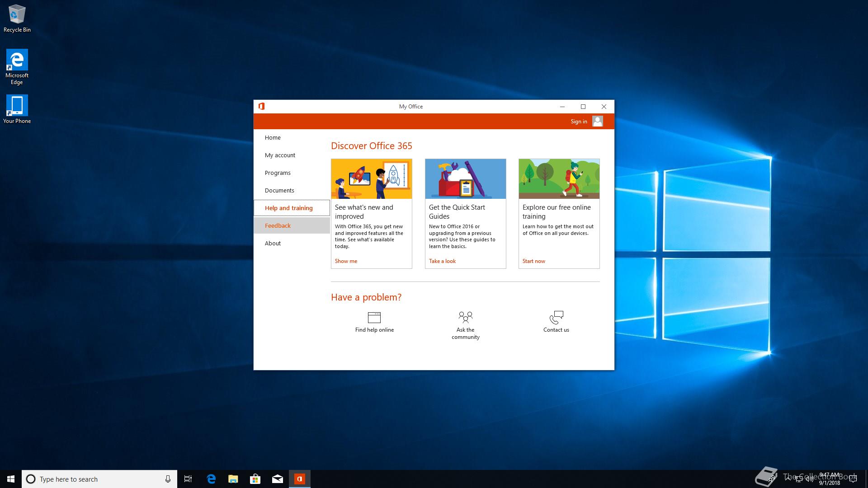Select Help and training
Viewport: 868px width, 488px height.
click(x=292, y=208)
